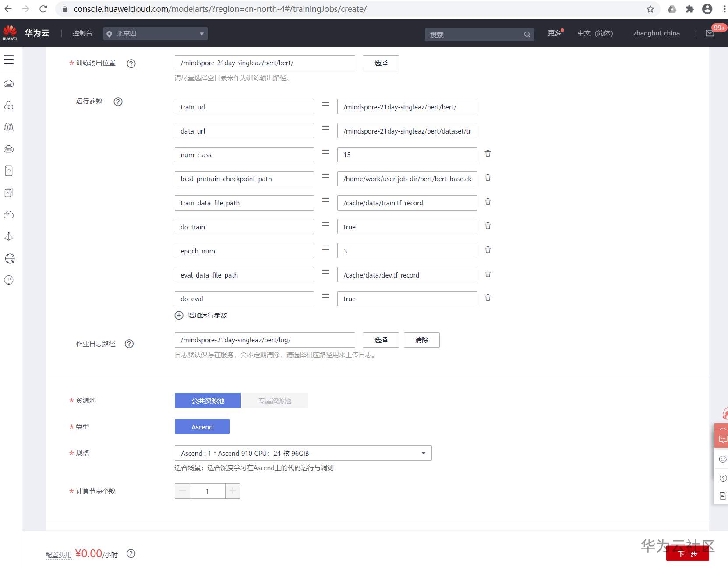728x570 pixels.
Task: Edit the train_data_file_path value field
Action: (407, 203)
